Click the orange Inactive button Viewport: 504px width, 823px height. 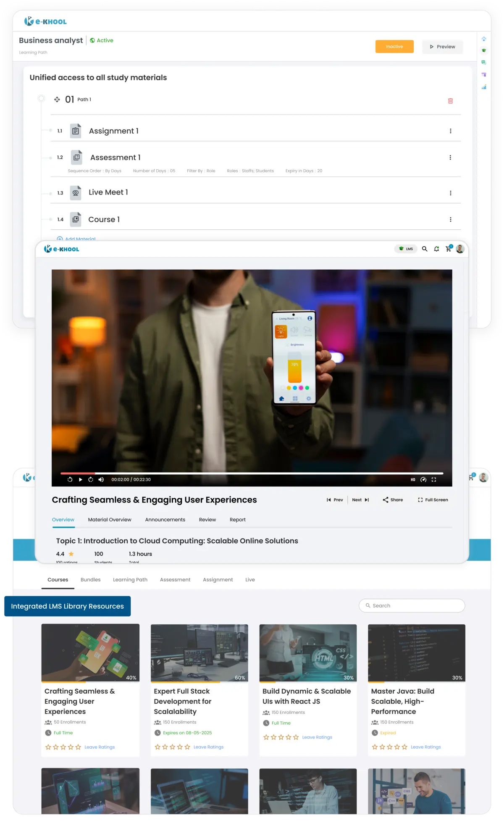(x=394, y=47)
